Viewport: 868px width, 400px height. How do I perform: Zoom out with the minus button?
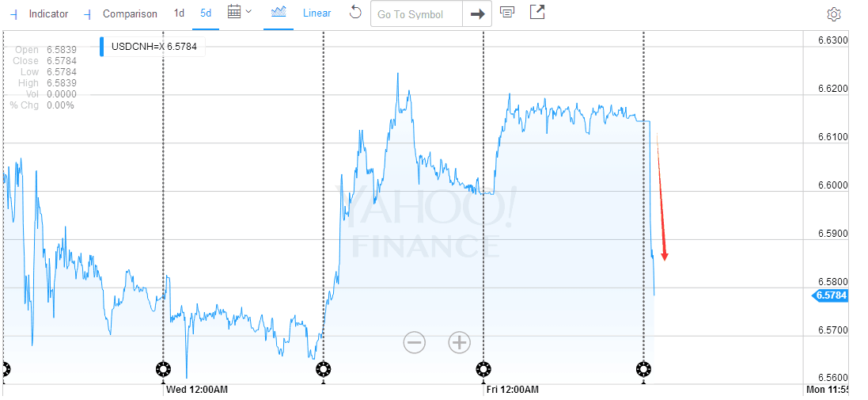point(415,342)
